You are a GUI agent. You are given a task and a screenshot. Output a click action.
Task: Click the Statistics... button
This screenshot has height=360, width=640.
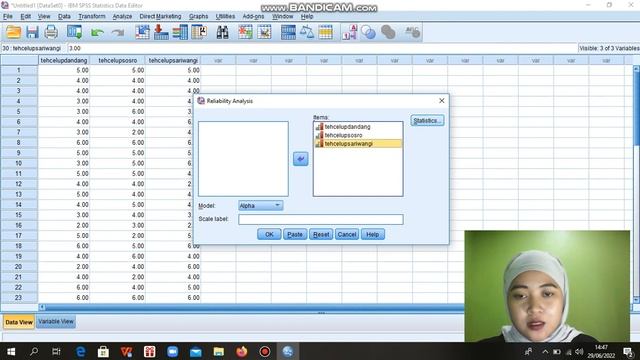click(x=427, y=120)
